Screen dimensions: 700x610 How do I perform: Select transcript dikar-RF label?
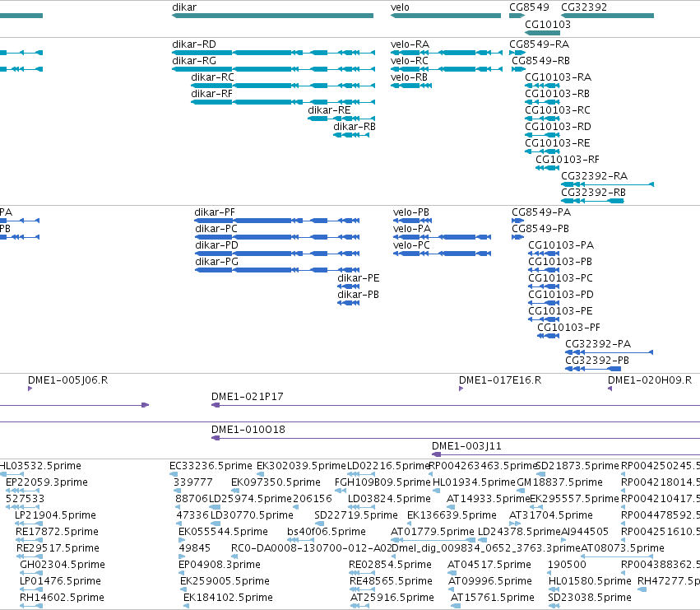click(211, 94)
